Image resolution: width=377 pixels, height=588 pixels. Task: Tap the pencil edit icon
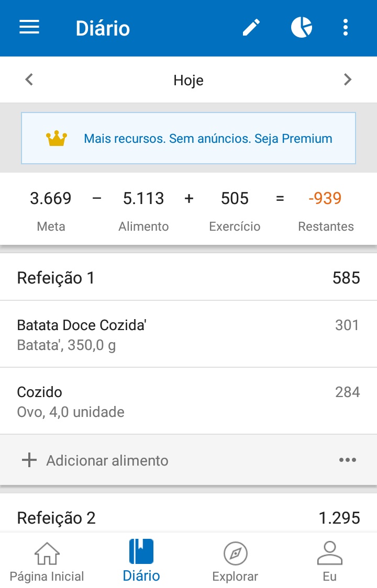251,27
